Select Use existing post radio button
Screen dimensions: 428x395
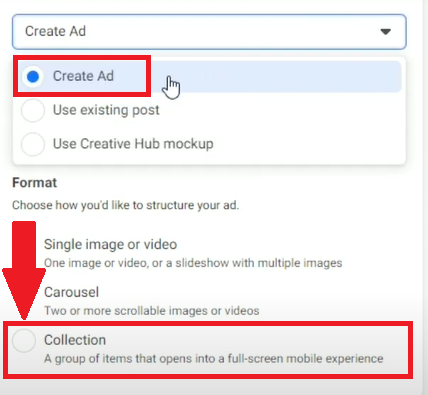(33, 110)
